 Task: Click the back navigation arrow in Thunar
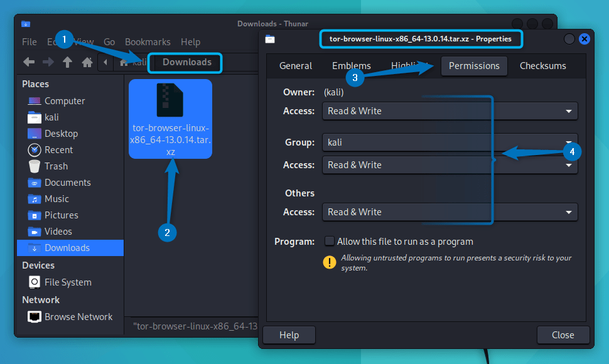coord(29,62)
